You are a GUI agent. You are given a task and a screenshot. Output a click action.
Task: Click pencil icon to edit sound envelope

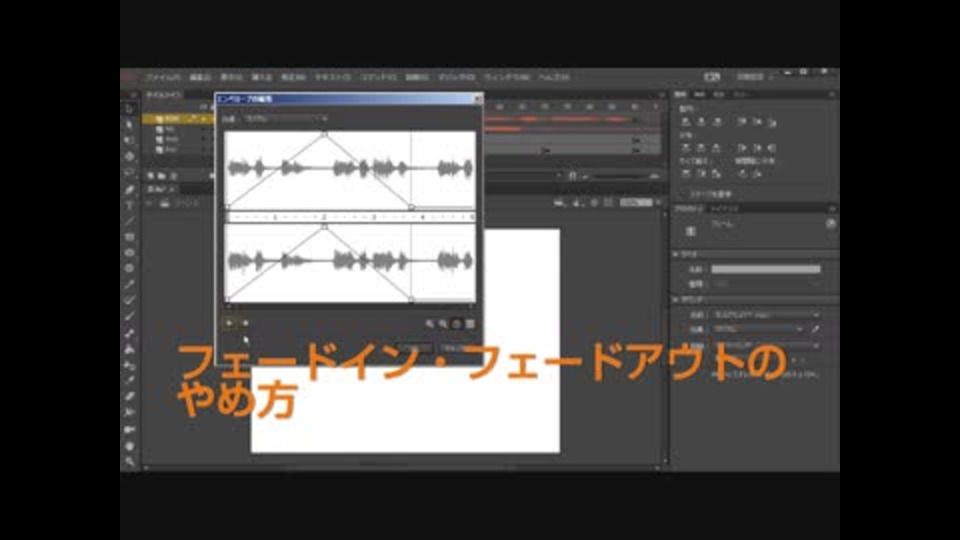click(816, 329)
